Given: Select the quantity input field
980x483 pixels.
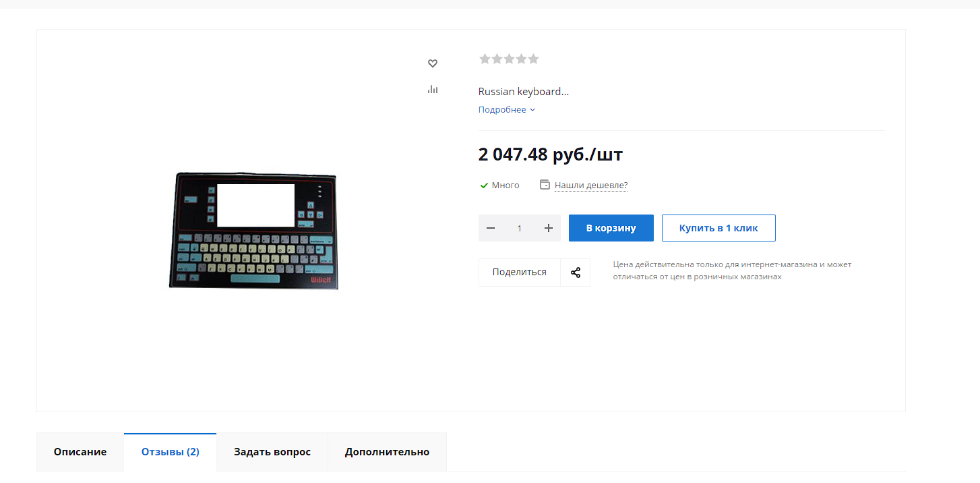Looking at the screenshot, I should [520, 228].
